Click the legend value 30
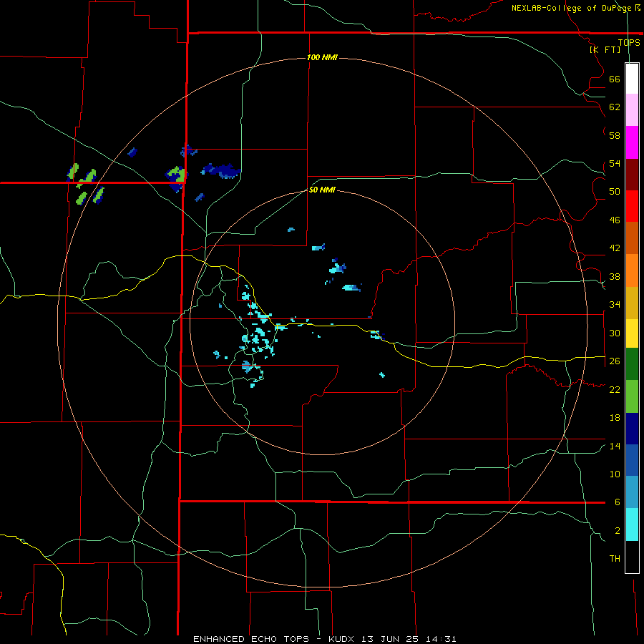Viewport: 644px width, 644px height. pos(615,333)
